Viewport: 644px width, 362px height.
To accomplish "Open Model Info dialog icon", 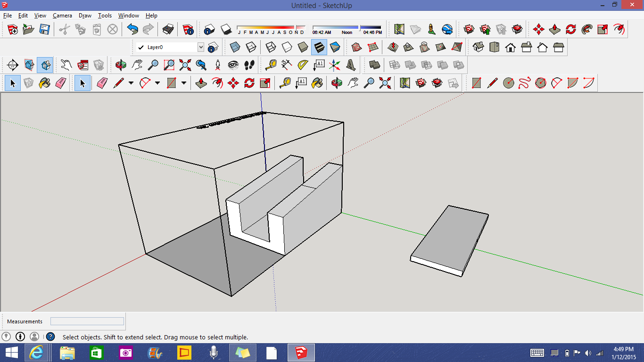I will 188,30.
